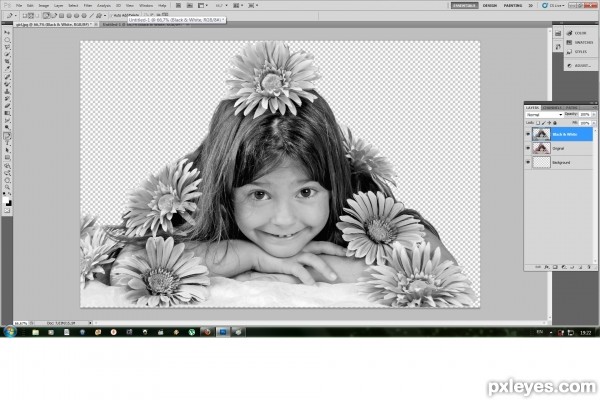Image resolution: width=600 pixels, height=400 pixels.
Task: Select the Painting workspace
Action: coord(513,5)
